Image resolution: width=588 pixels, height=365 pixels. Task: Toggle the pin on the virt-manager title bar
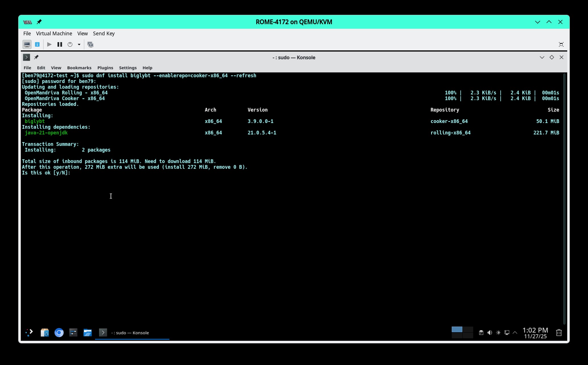coord(39,22)
